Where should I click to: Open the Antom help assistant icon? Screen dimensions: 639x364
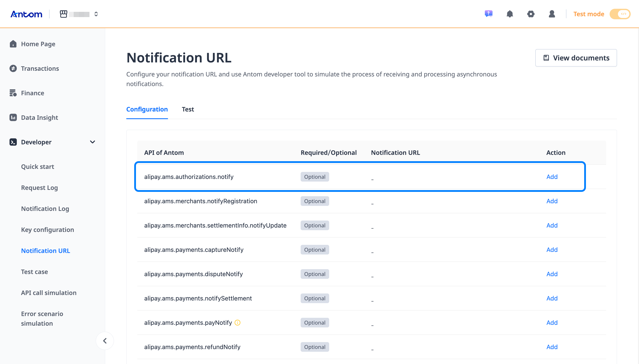click(489, 14)
